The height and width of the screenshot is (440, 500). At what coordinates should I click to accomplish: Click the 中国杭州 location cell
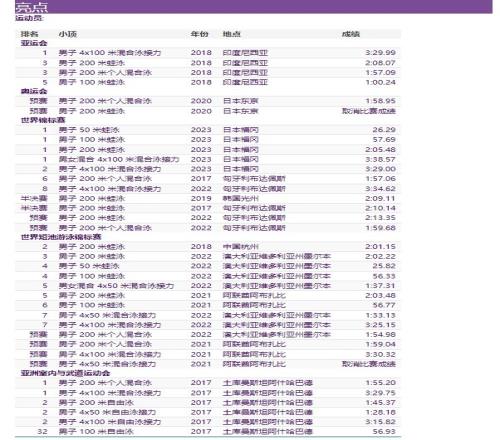(x=241, y=247)
